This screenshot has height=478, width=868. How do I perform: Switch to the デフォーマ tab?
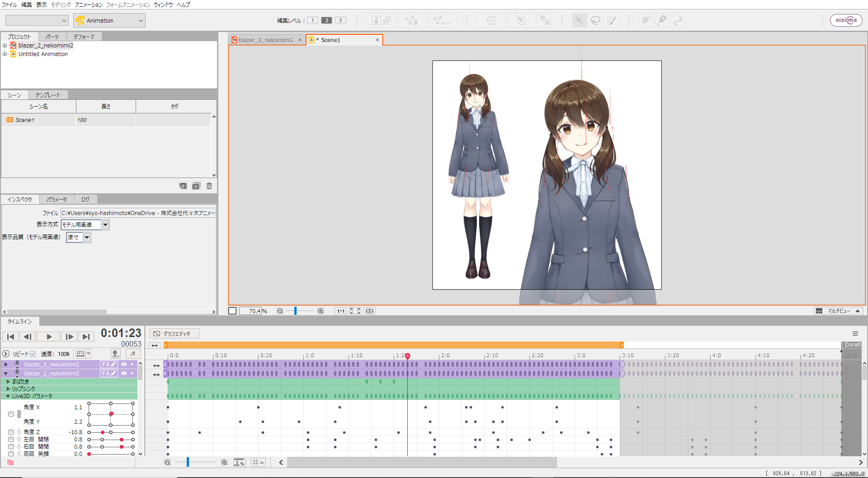coord(84,37)
